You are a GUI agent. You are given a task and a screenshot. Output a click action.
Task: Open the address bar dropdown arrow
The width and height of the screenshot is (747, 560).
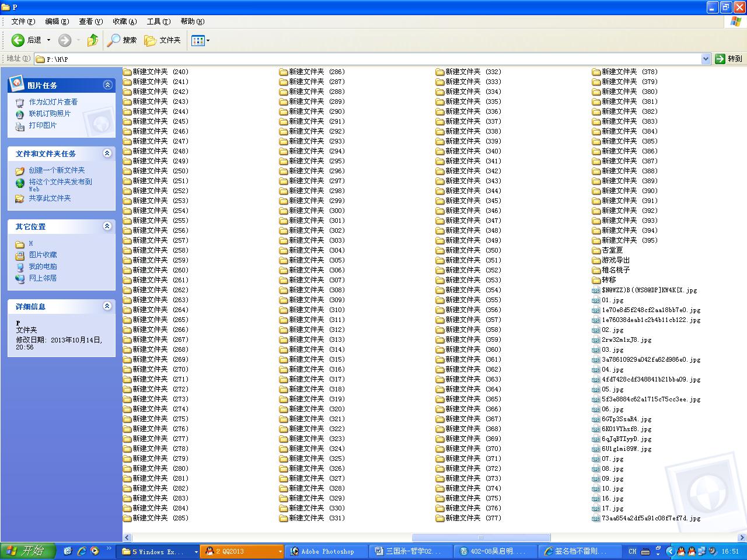coord(706,59)
